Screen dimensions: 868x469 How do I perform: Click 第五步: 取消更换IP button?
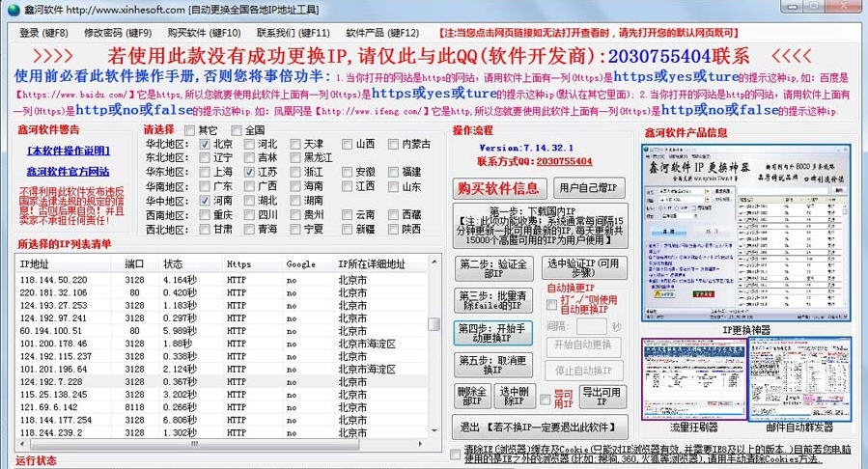493,365
